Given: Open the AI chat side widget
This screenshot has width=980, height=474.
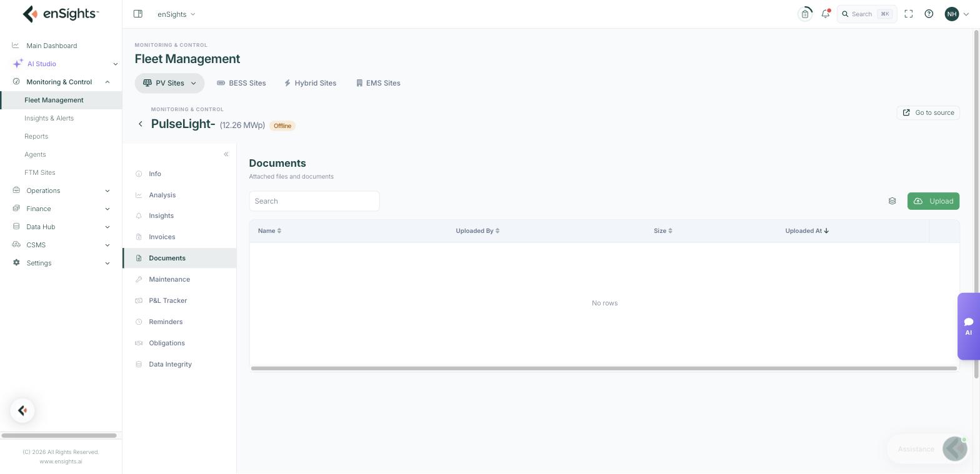Looking at the screenshot, I should (x=968, y=326).
